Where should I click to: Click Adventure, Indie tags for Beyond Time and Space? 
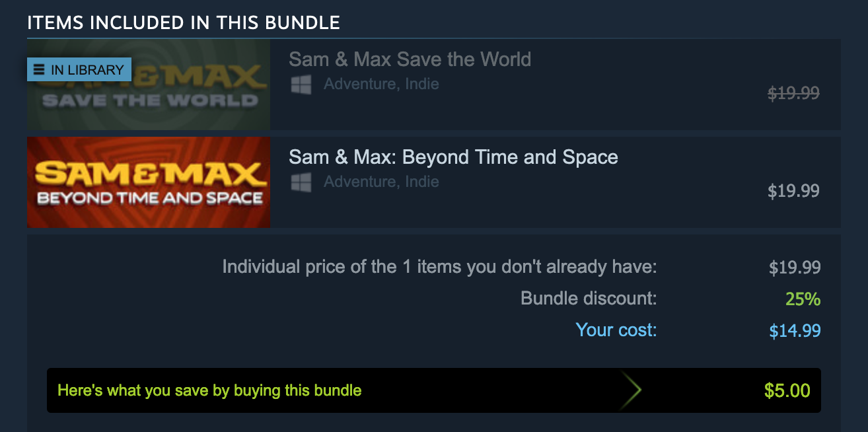(381, 182)
